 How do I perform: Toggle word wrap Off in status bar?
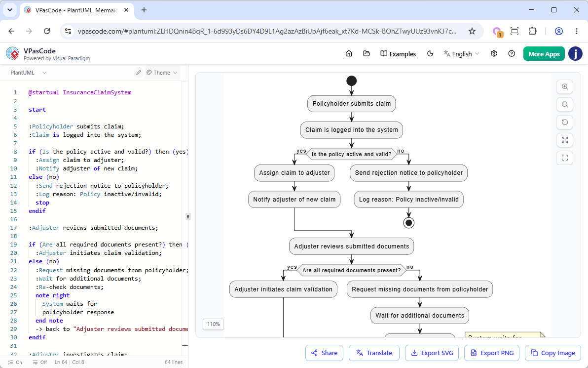click(40, 363)
